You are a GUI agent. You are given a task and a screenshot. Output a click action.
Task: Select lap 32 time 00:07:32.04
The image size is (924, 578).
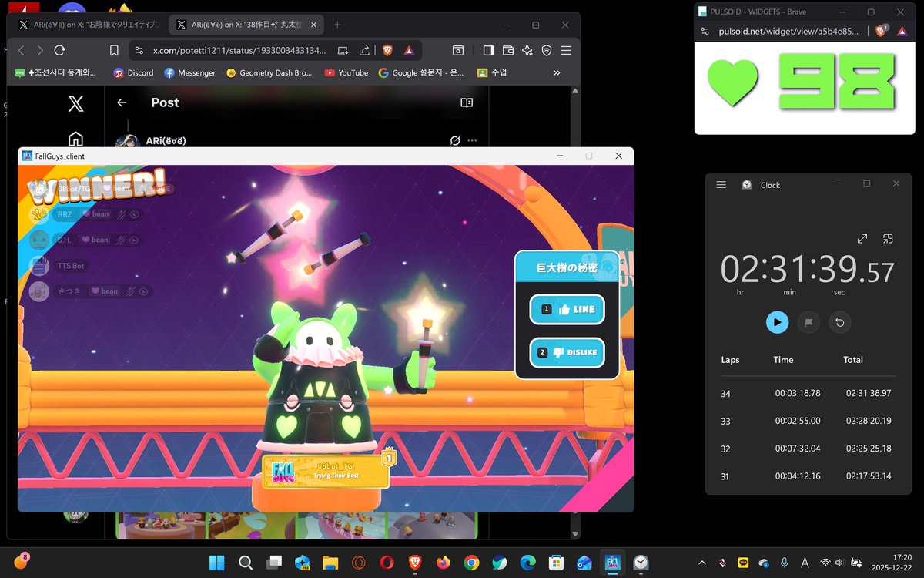click(797, 449)
